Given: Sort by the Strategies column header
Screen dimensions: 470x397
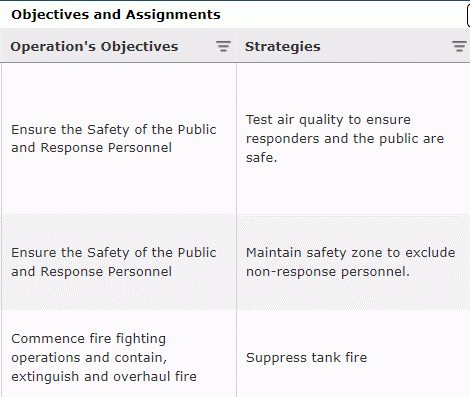Looking at the screenshot, I should [283, 46].
